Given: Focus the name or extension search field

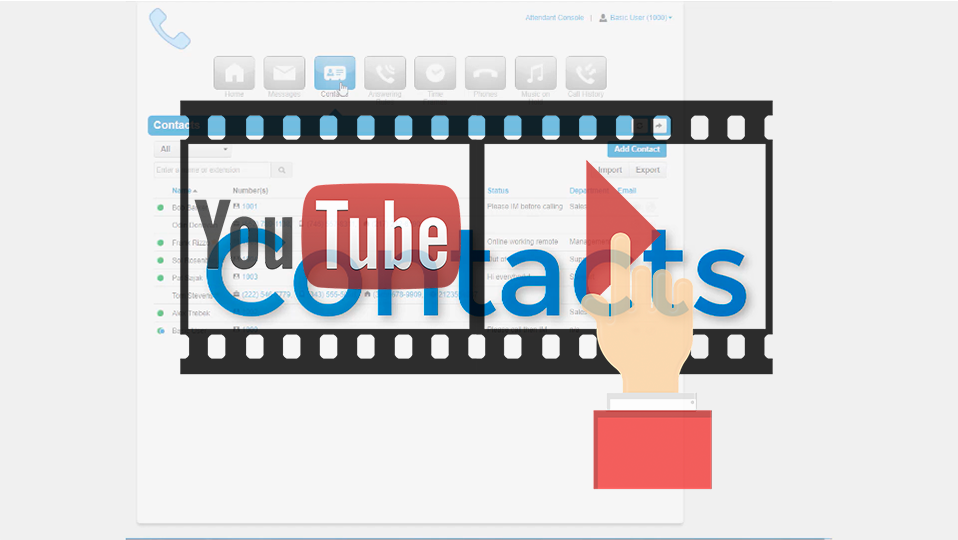Looking at the screenshot, I should pyautogui.click(x=212, y=170).
